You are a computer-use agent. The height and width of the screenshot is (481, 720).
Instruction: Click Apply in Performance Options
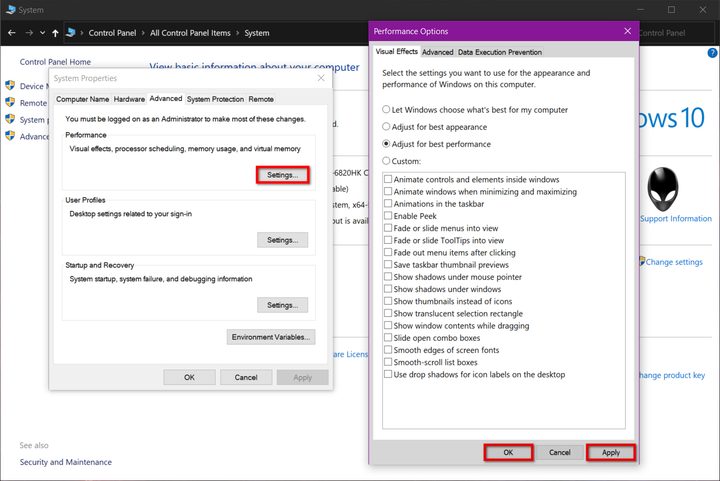611,452
